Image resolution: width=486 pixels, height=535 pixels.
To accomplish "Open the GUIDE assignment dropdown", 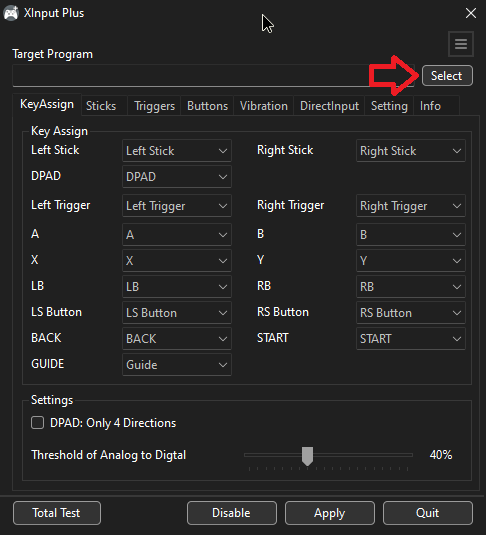I will (x=177, y=365).
